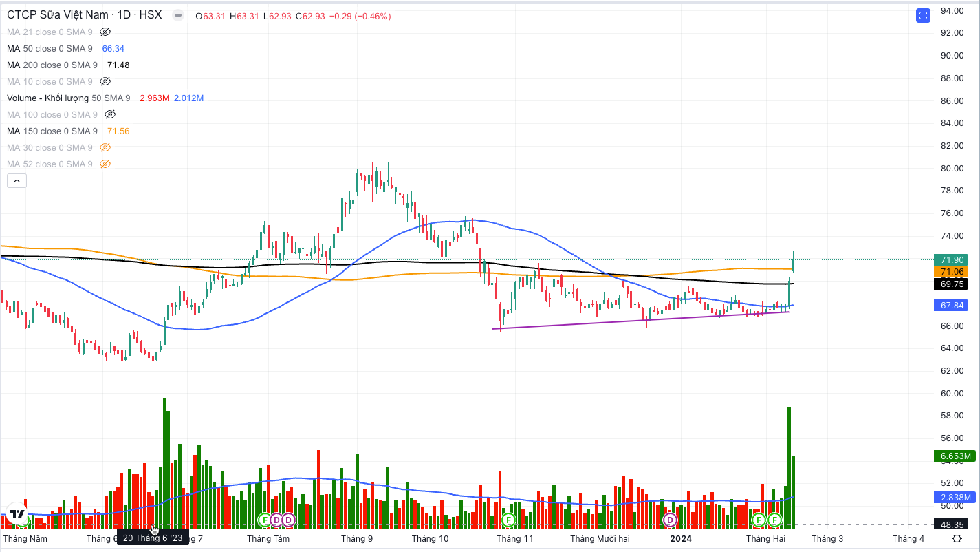980x552 pixels.
Task: Open the purple D dividend marker near 2024
Action: point(670,519)
